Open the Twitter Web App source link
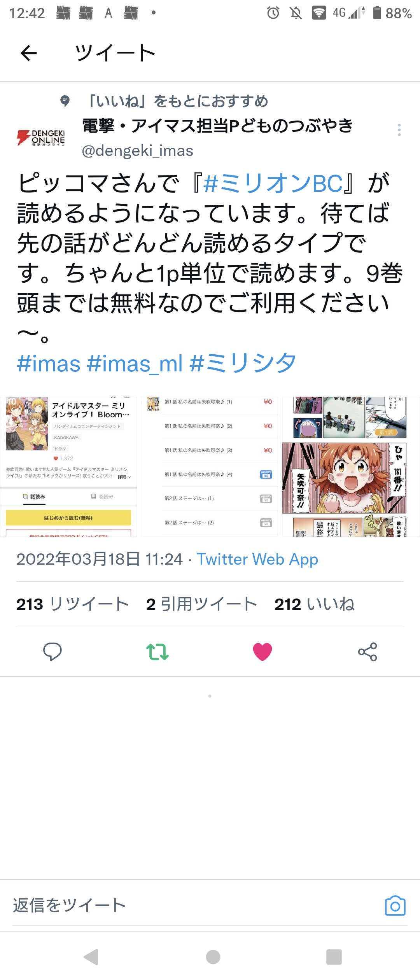 [x=257, y=559]
